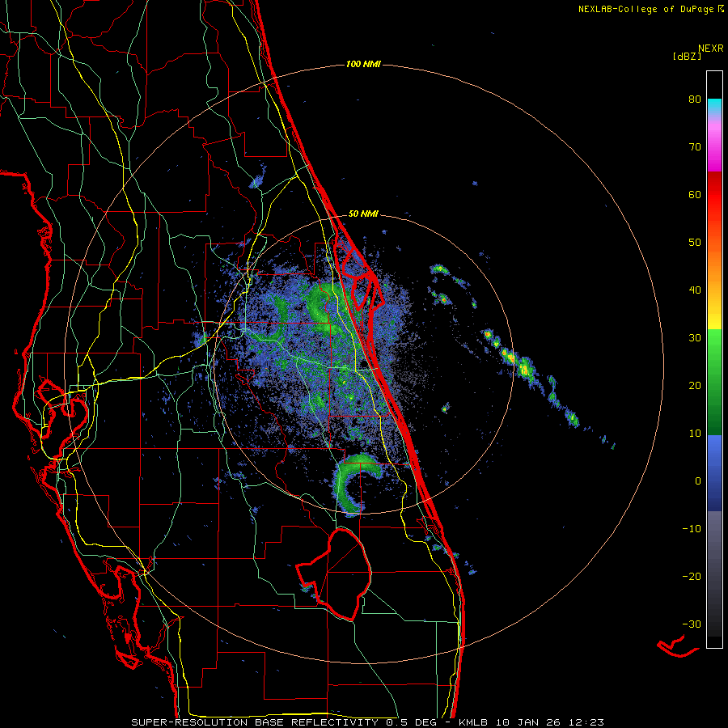This screenshot has height=728, width=728.
Task: Click the NEXLAB-College of DuPage credit text
Action: coord(645,9)
